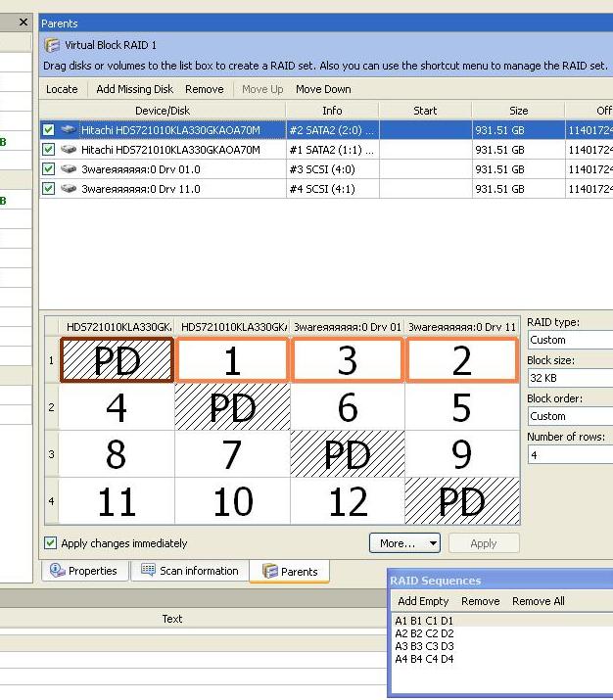613x700 pixels.
Task: Select block 5 in the RAID grid
Action: (x=462, y=407)
